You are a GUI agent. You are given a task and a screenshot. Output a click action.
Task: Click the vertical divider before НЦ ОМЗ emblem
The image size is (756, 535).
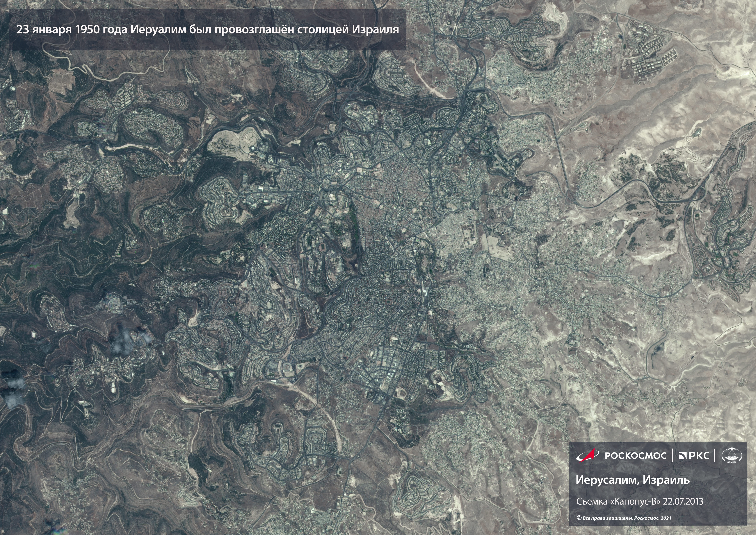point(715,456)
